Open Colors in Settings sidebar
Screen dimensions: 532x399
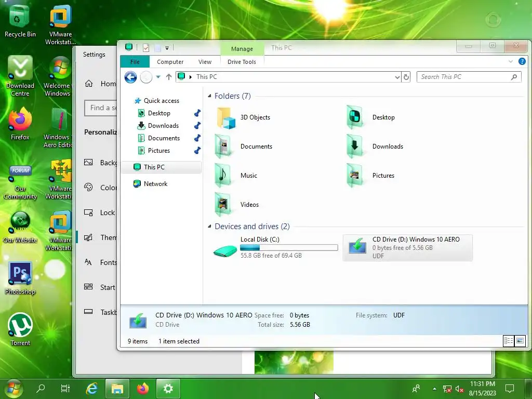pyautogui.click(x=100, y=187)
